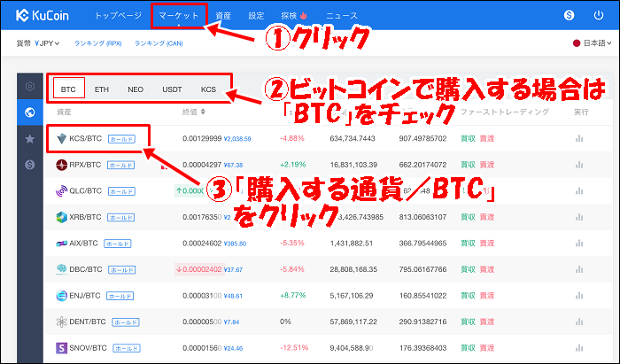
Task: Select the ETH market tab
Action: coord(102,89)
